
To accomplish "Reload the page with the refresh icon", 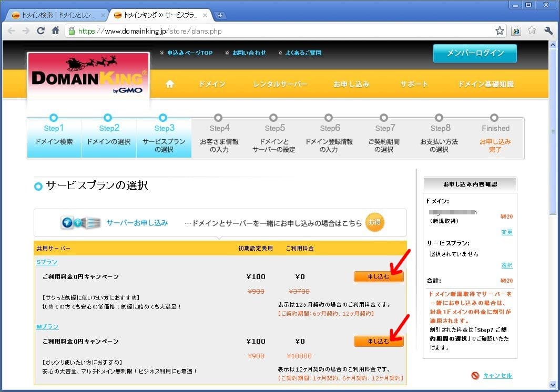I will (40, 30).
